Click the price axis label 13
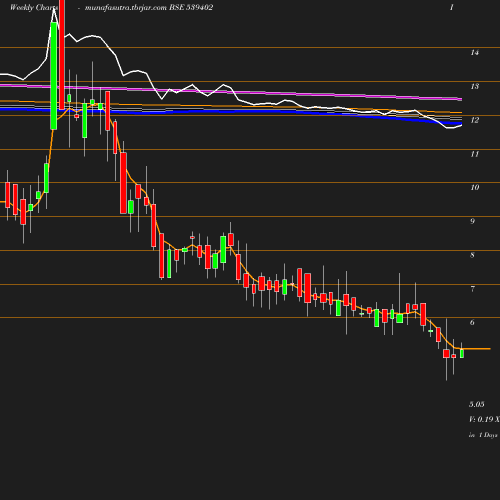The height and width of the screenshot is (500, 500). (x=475, y=86)
